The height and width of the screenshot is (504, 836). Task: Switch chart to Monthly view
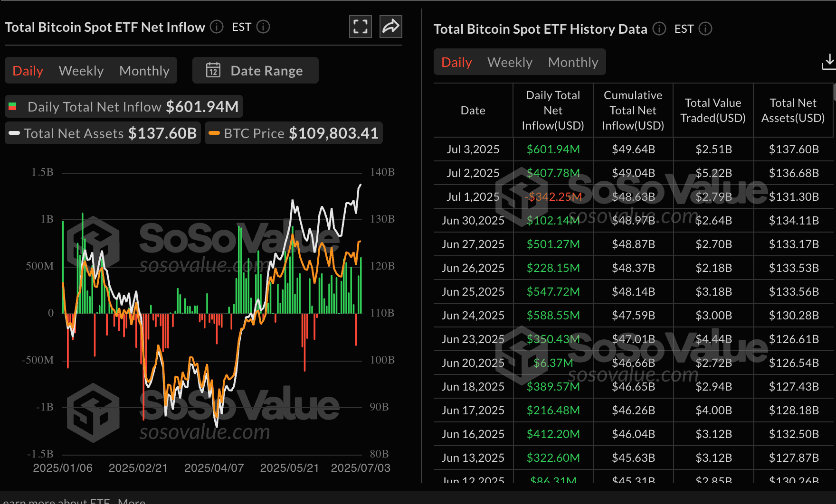[144, 70]
